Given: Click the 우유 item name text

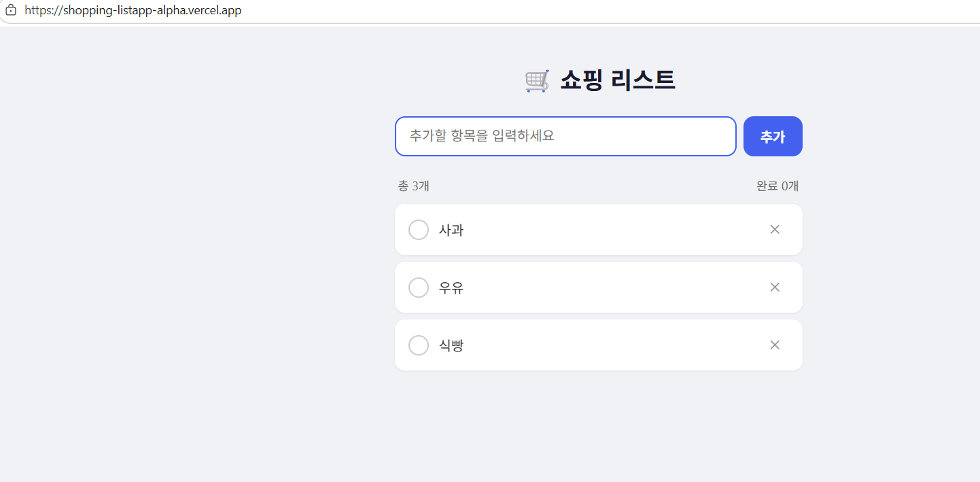Looking at the screenshot, I should coord(451,288).
